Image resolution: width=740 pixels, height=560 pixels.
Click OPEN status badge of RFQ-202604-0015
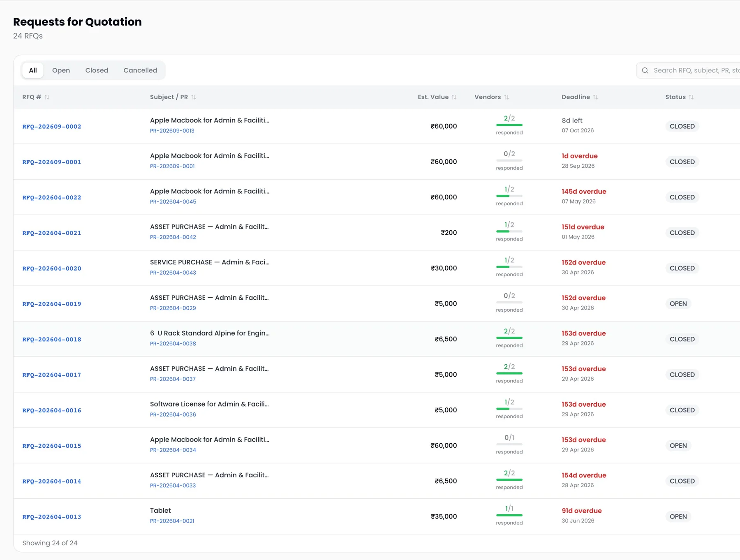[678, 446]
